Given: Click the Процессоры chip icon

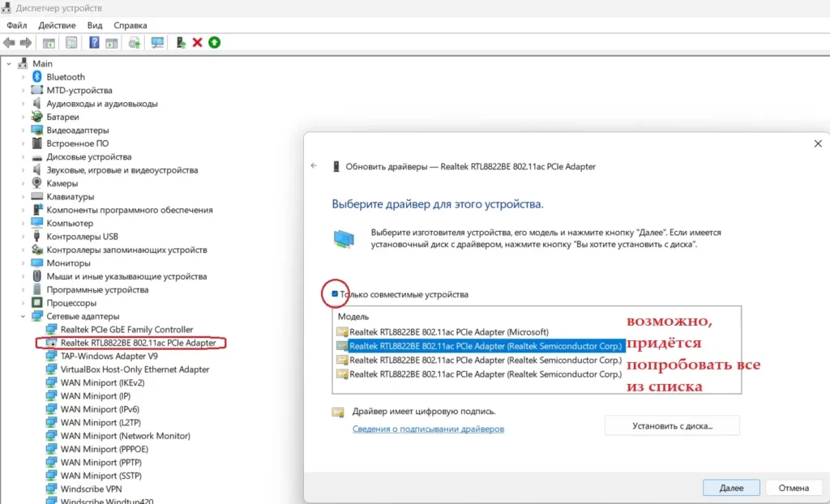Looking at the screenshot, I should 36,303.
